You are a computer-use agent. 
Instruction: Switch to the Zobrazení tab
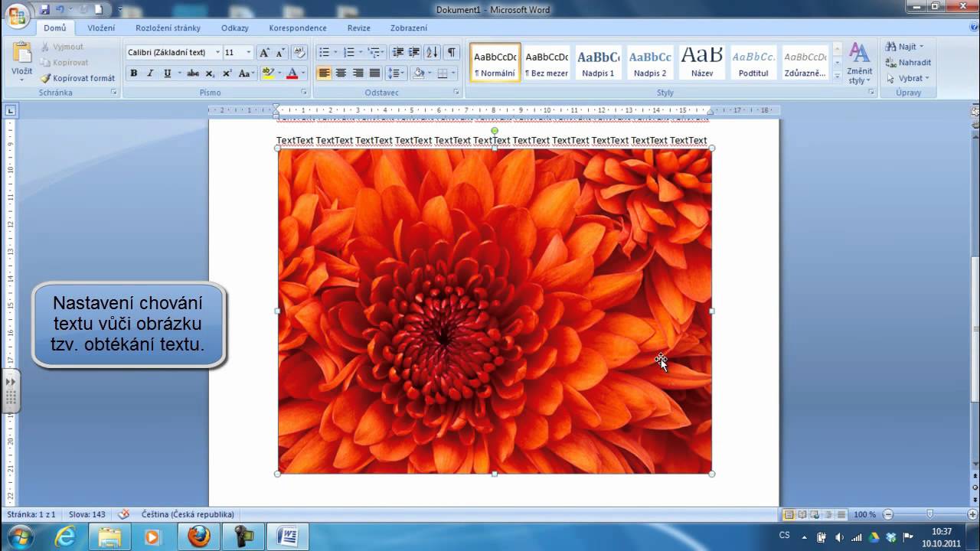[x=409, y=28]
